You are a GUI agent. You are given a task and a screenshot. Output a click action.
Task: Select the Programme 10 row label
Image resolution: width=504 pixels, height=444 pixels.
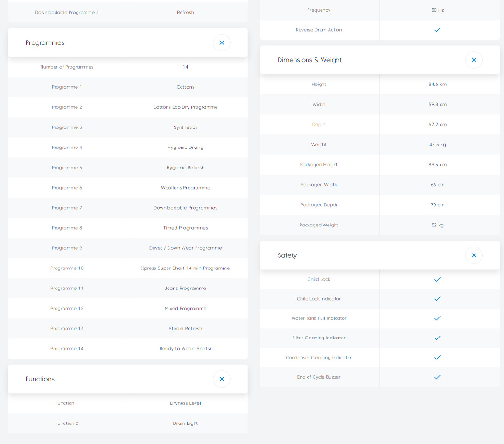coord(67,268)
